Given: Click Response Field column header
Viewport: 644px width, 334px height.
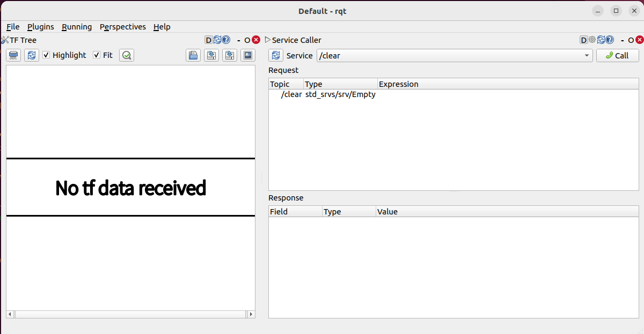Looking at the screenshot, I should 295,212.
